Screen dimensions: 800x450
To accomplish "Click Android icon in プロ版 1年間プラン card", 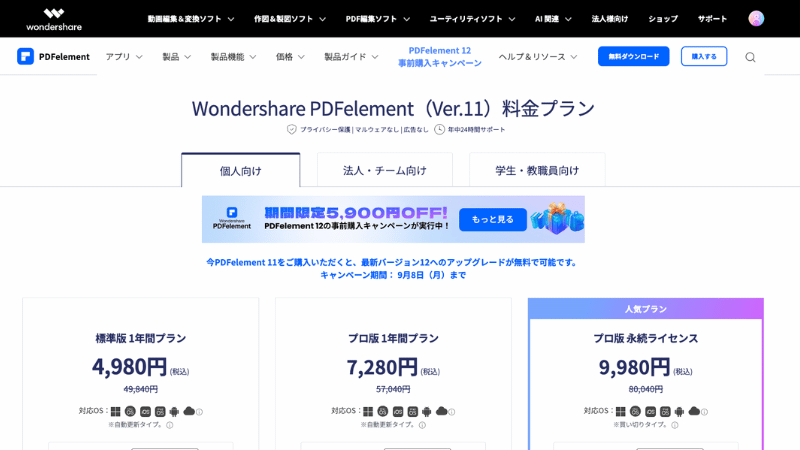I will 427,412.
